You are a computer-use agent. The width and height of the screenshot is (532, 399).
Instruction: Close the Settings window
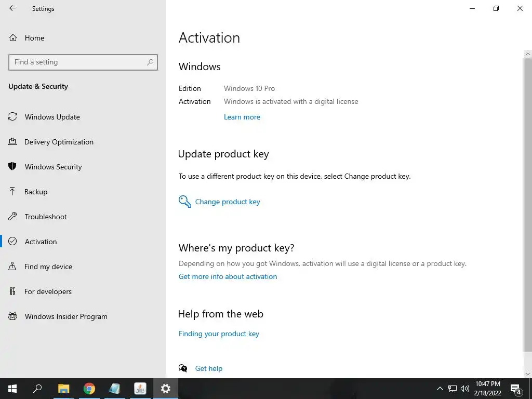(520, 8)
